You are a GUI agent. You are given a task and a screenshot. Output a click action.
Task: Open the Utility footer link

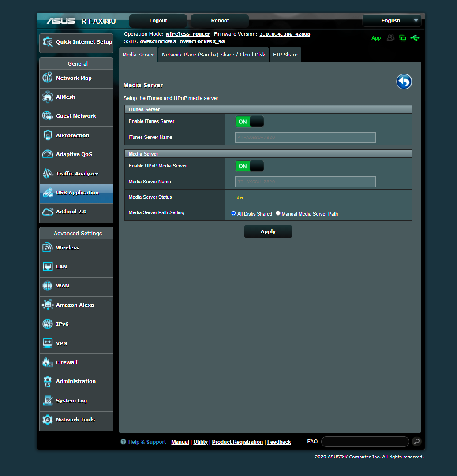(x=201, y=442)
